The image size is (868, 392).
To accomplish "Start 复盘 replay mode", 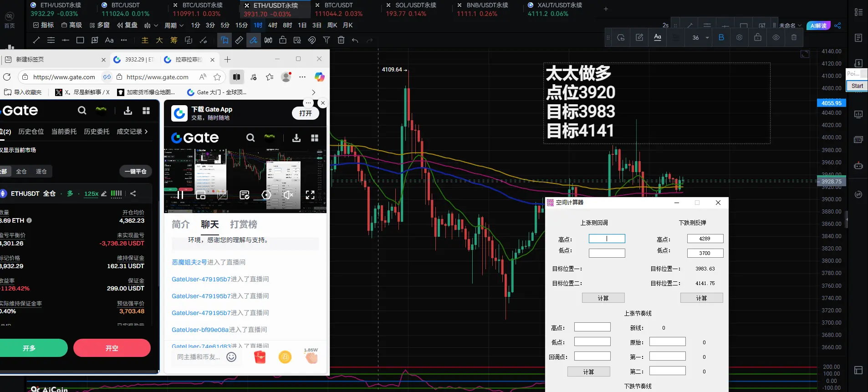I will (x=127, y=25).
